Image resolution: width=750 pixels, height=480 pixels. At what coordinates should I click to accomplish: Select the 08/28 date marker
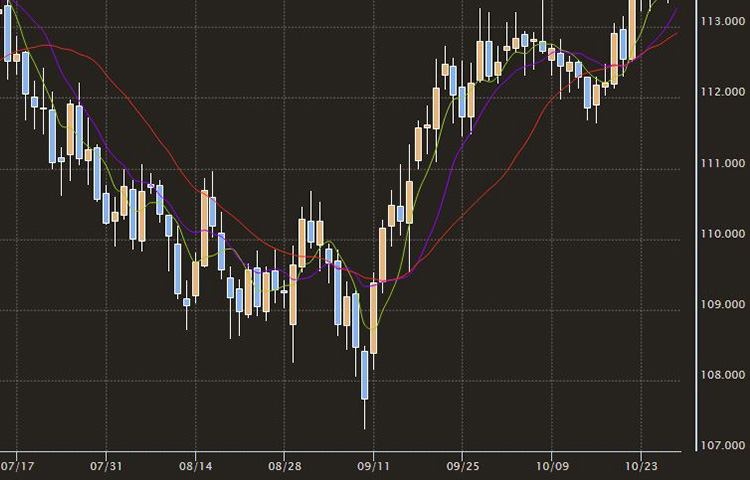click(x=284, y=466)
